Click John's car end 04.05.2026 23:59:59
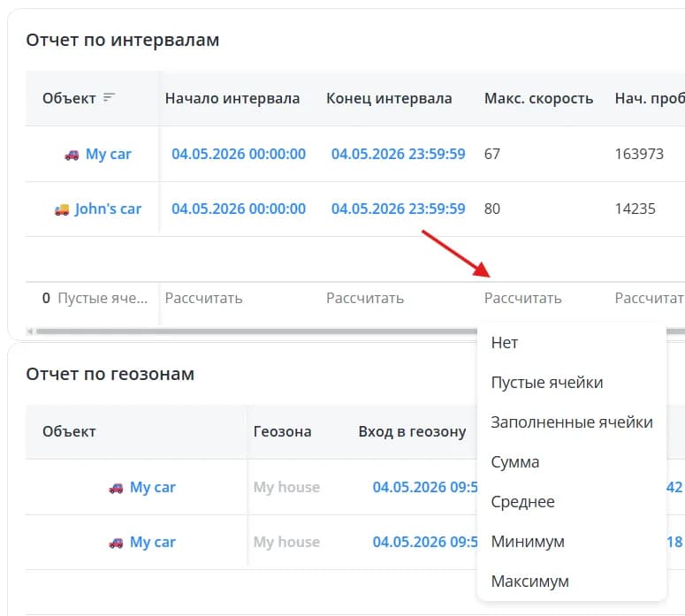This screenshot has height=616, width=685. [399, 209]
